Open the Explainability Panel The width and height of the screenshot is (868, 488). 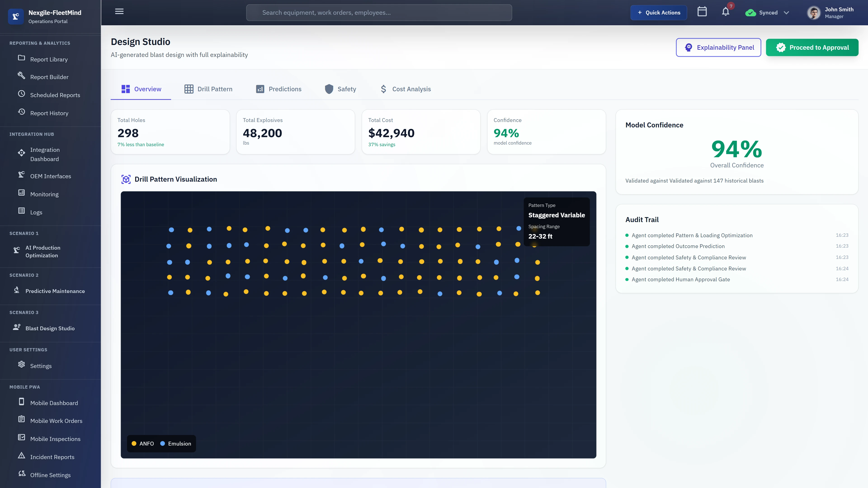click(718, 47)
